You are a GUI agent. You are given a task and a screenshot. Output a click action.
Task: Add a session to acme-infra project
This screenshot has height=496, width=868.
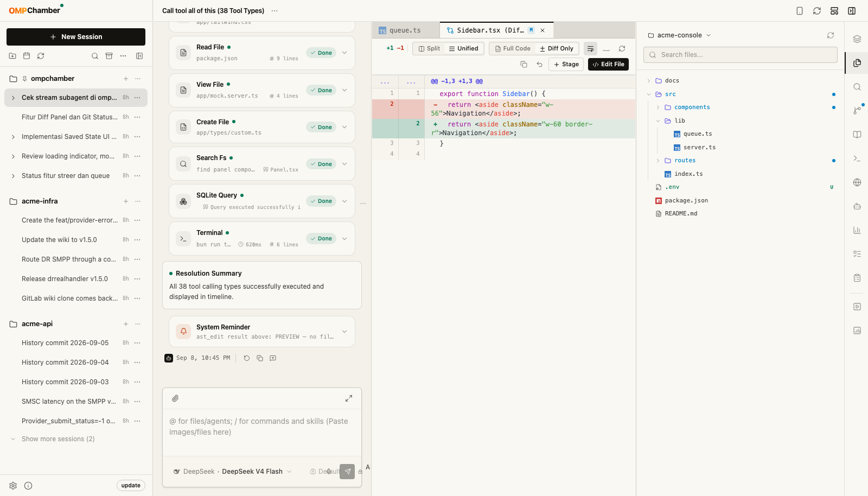[126, 201]
